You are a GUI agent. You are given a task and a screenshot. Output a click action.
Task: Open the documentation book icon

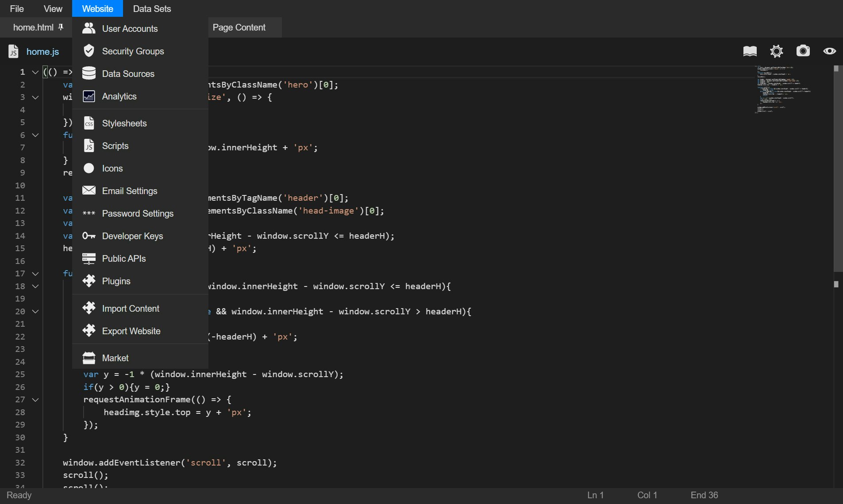750,51
